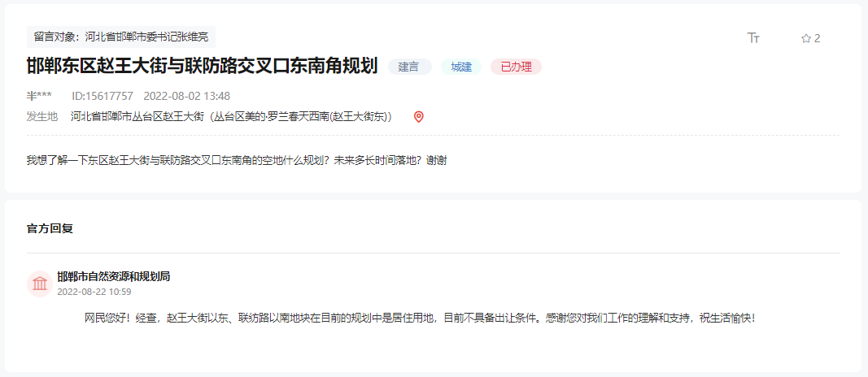Click the post title 邯郸东区赵王大街与联防路交叉口东南角规划

[x=202, y=67]
